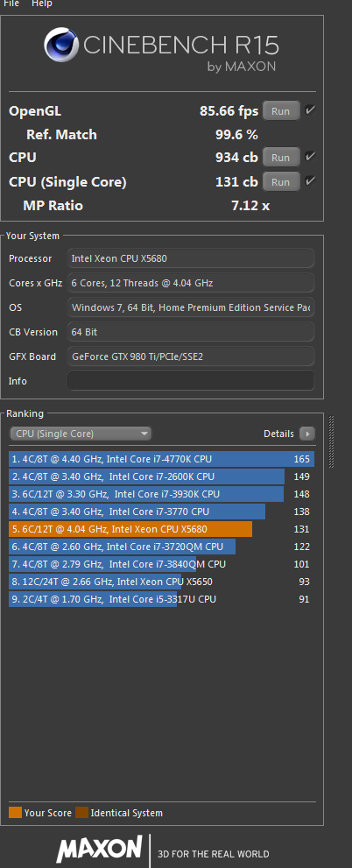This screenshot has width=352, height=868.
Task: Select ranking row Intel Core i7-3770 CPU
Action: click(x=162, y=512)
